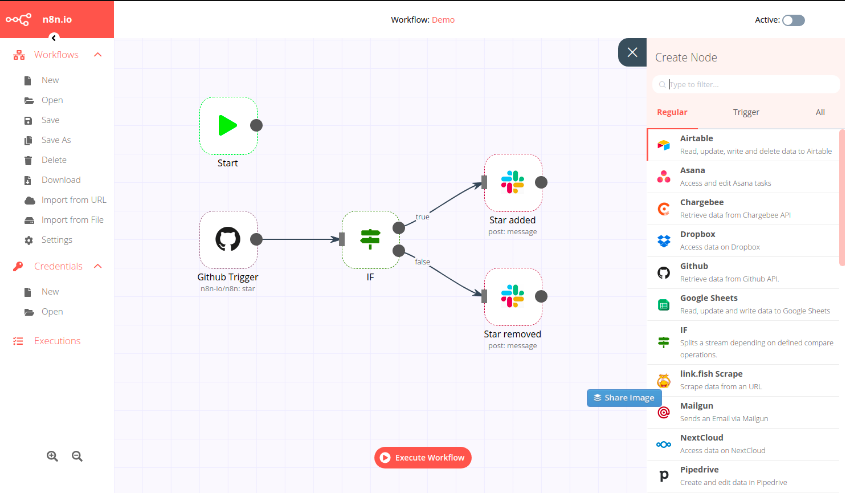Switch to the Regular nodes tab
Screen dimensions: 845x493
pyautogui.click(x=672, y=112)
